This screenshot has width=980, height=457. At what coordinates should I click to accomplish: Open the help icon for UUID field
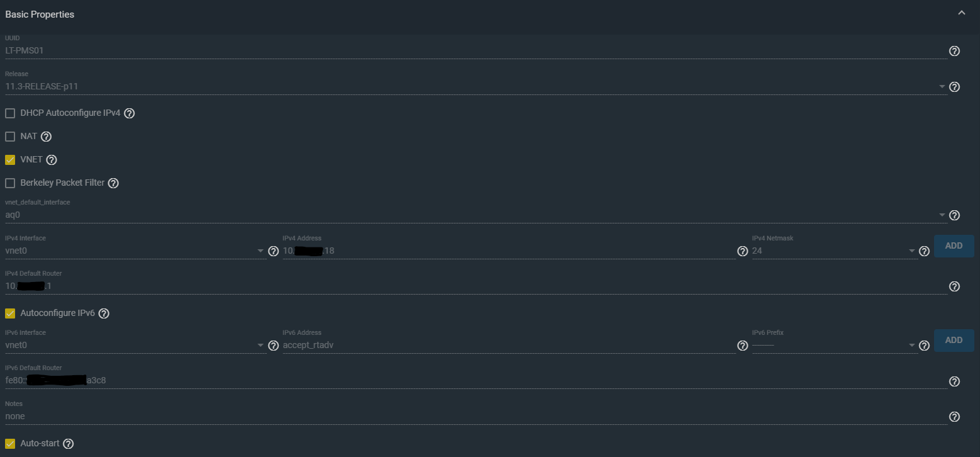click(954, 51)
